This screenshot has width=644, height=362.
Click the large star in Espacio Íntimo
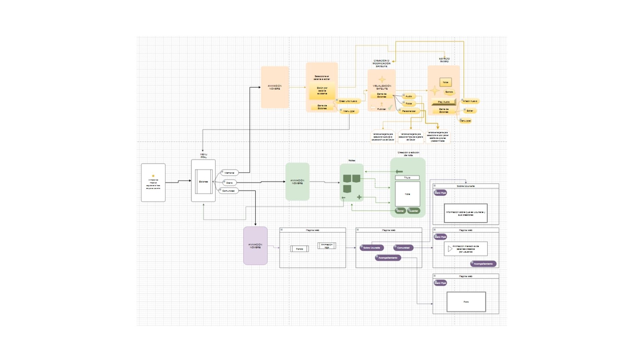tap(435, 90)
